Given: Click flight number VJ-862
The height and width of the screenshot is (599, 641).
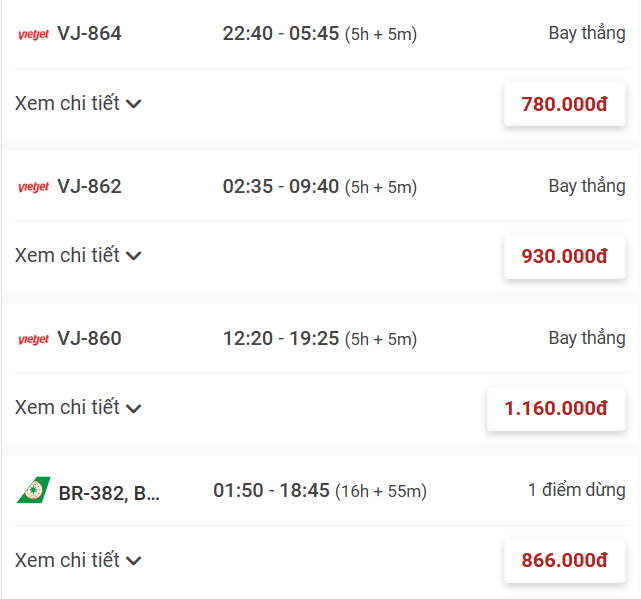Looking at the screenshot, I should (89, 186).
